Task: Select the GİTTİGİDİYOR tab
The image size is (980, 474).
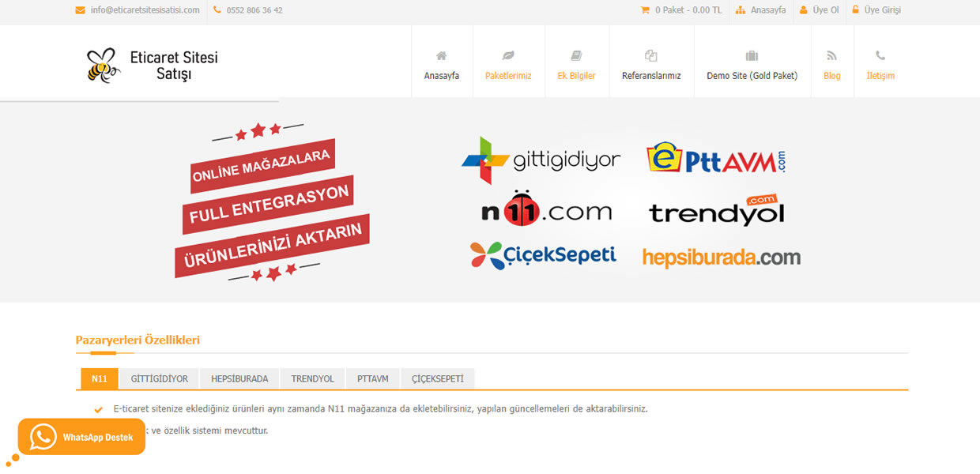Action: point(160,378)
